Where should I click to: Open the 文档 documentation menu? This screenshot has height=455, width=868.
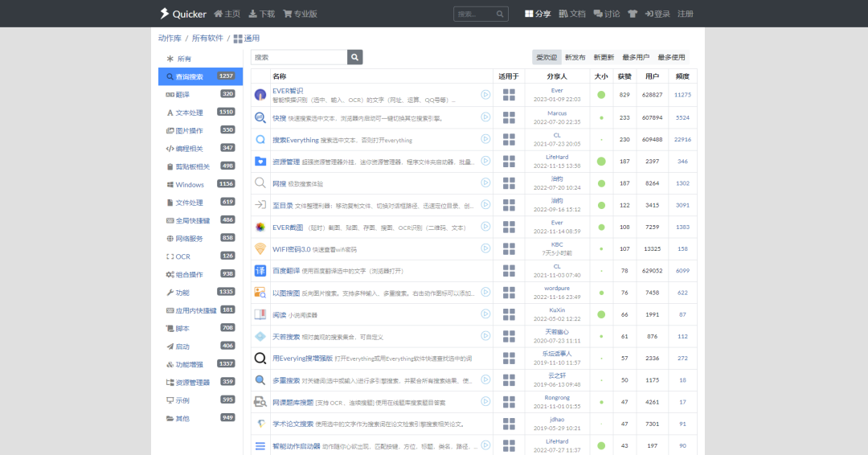click(x=572, y=14)
